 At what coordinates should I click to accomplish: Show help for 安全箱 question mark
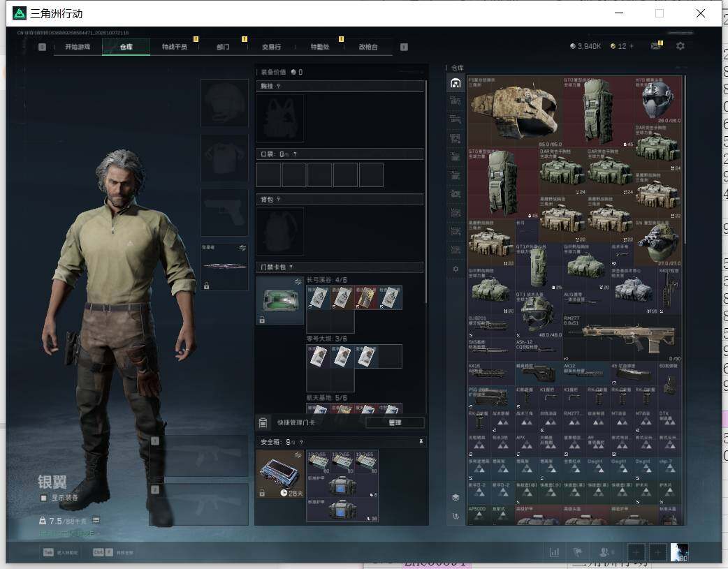tap(301, 442)
